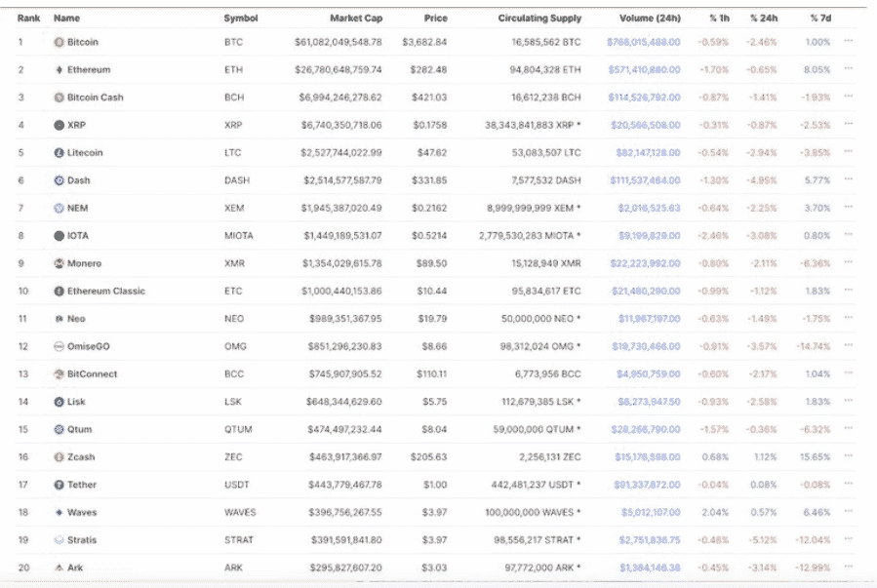Open the Bitcoin Cash name link

[95, 98]
